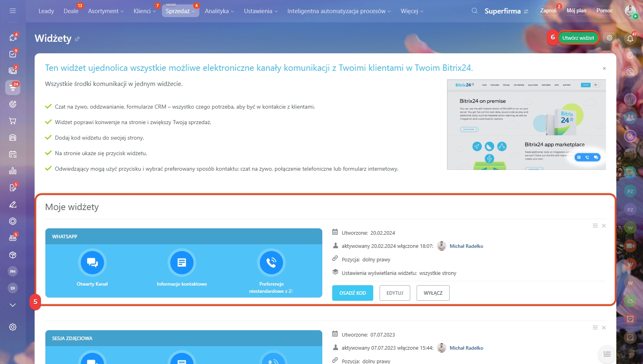This screenshot has width=643, height=364.
Task: Open widget settings gear next to Utwórz widżet
Action: click(610, 38)
